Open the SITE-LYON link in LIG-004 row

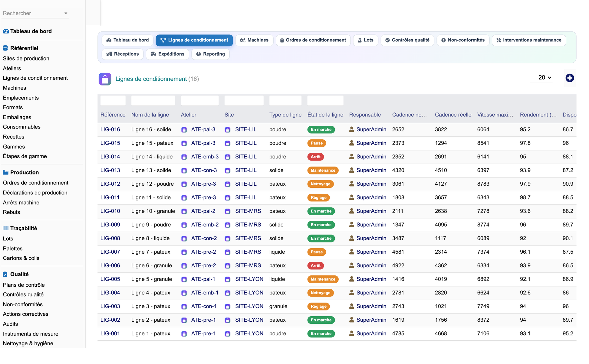point(249,293)
